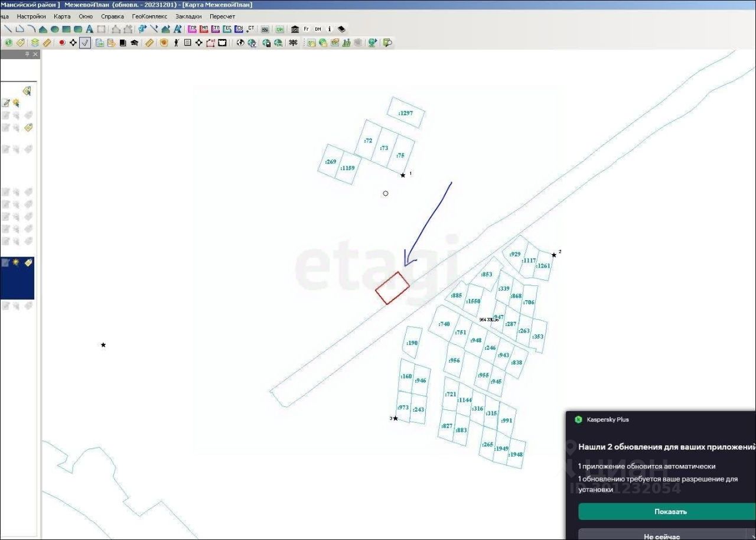
Task: Click the green round info icon
Action: [8, 43]
